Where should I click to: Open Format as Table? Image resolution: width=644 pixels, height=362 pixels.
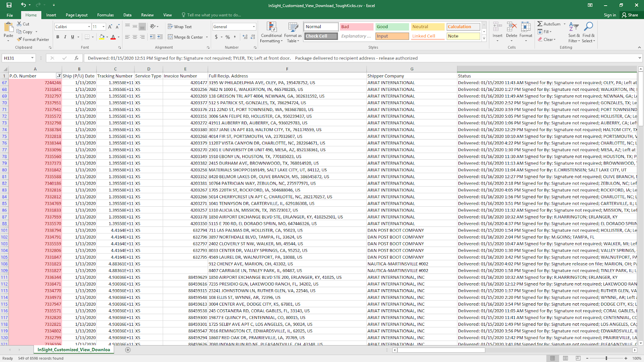coord(293,33)
